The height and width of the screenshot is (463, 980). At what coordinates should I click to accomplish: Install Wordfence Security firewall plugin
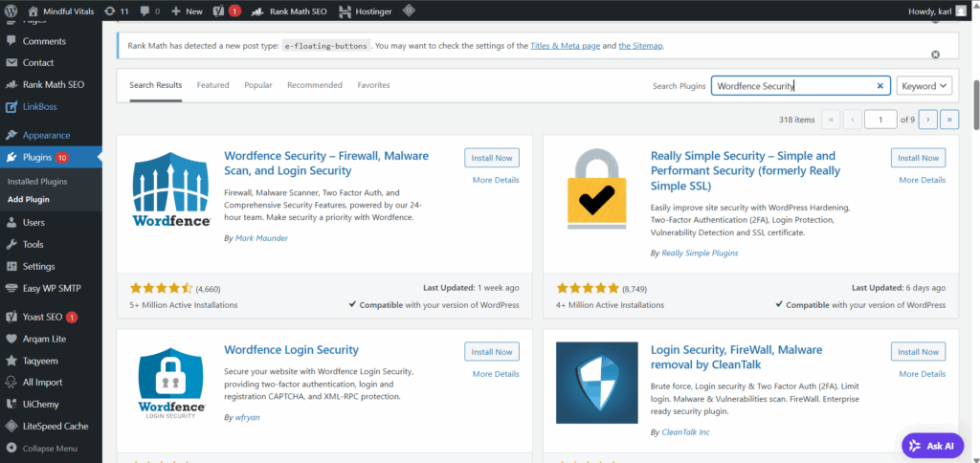(492, 158)
